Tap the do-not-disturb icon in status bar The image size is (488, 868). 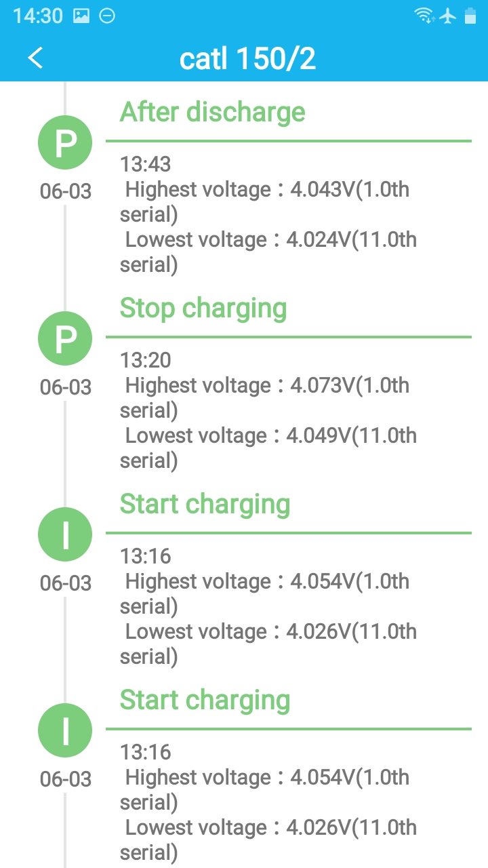click(x=107, y=16)
